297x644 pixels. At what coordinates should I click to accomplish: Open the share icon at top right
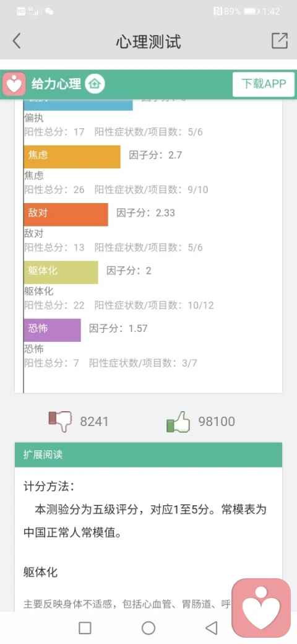[280, 41]
